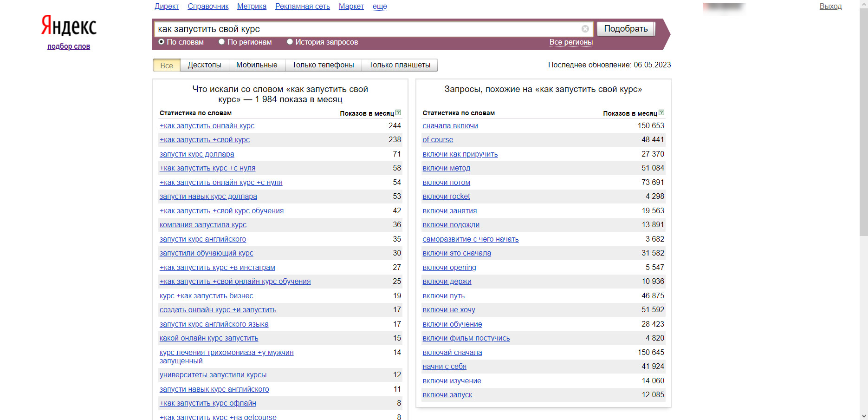Image resolution: width=868 pixels, height=420 pixels.
Task: Open the similar query "of course"
Action: (x=438, y=140)
